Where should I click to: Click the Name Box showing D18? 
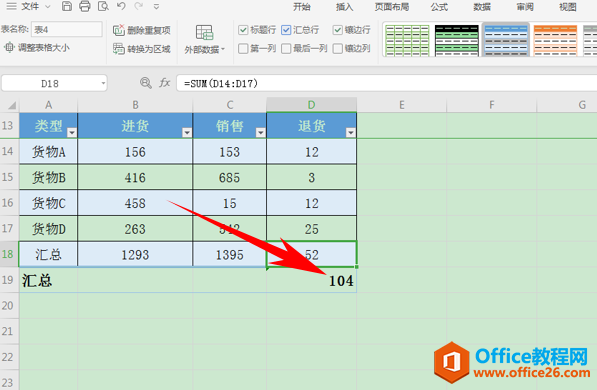coord(50,83)
